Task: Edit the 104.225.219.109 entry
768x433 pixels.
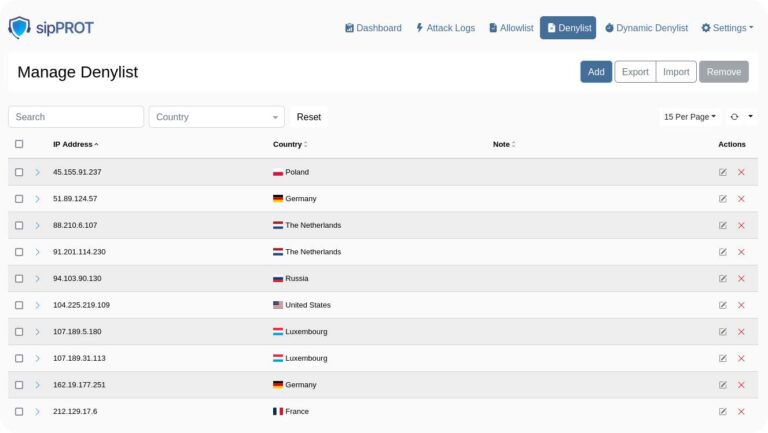Action: click(722, 305)
